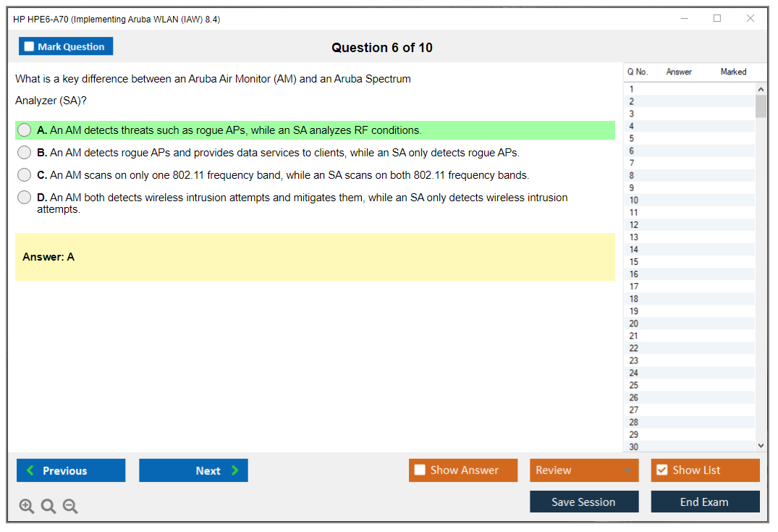Jump to question 10 in list
The image size is (778, 532).
(x=634, y=200)
